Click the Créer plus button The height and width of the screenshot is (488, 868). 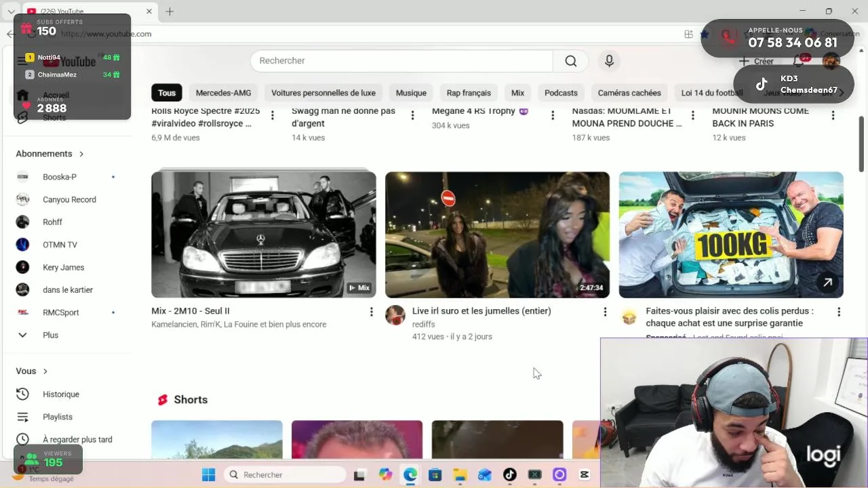point(756,61)
